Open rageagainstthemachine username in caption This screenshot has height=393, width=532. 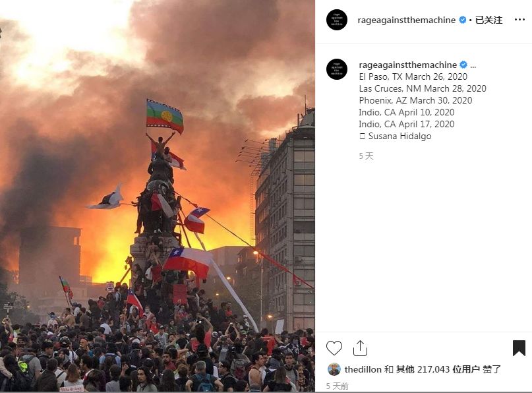click(x=408, y=65)
